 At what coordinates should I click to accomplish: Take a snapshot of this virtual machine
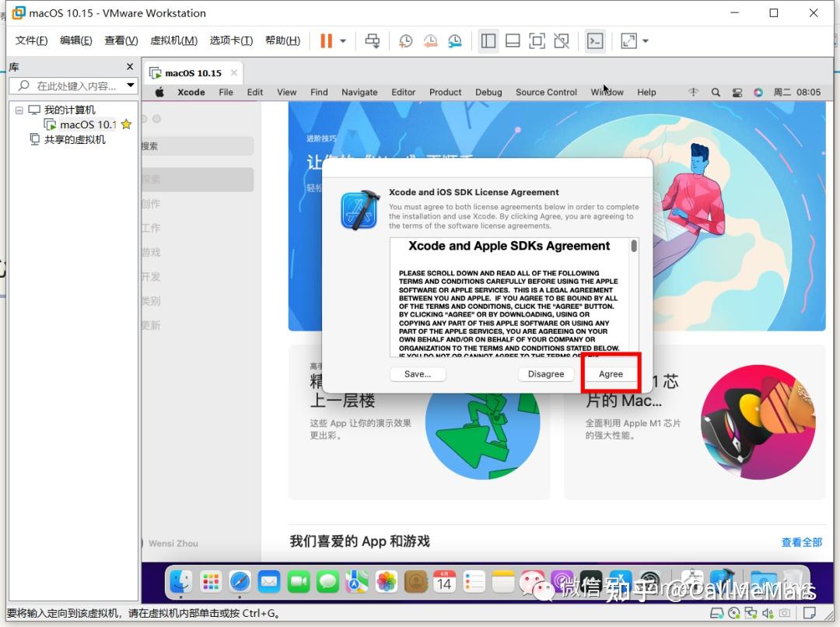pos(405,40)
